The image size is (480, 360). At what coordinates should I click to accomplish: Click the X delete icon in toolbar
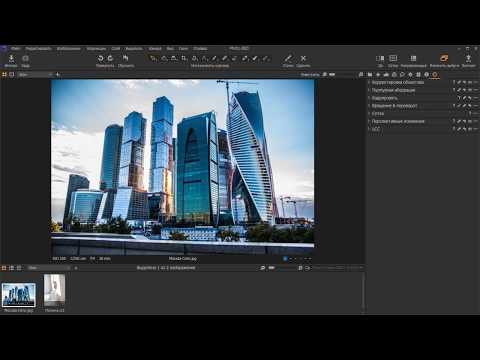303,59
